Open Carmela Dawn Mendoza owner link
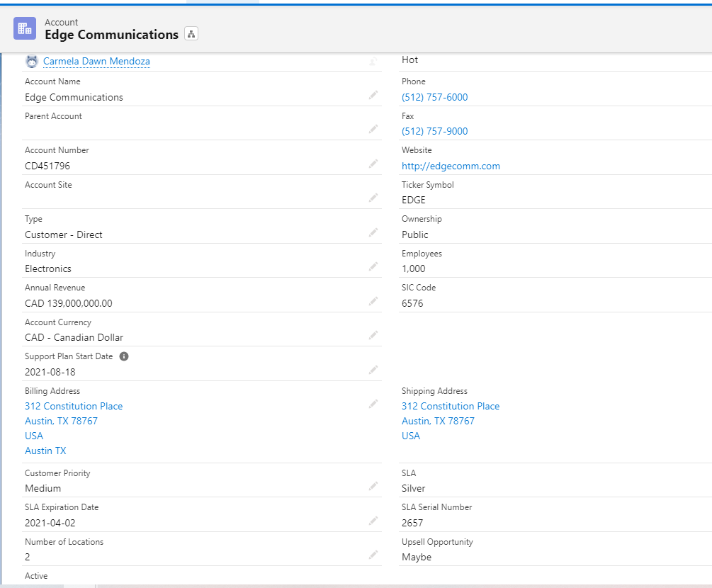Screen dimensions: 712x588 pos(96,62)
